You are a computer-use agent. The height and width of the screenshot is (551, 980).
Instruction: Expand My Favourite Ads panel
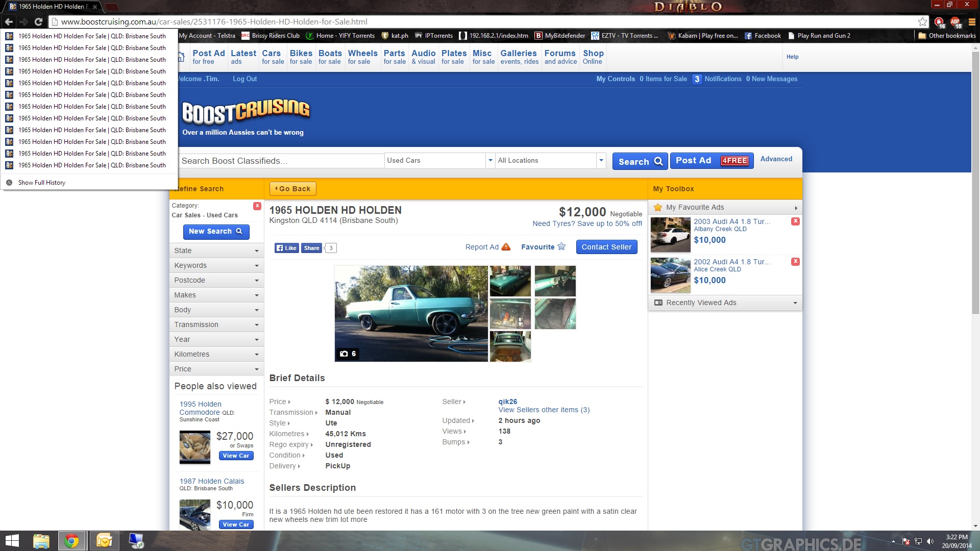point(725,207)
